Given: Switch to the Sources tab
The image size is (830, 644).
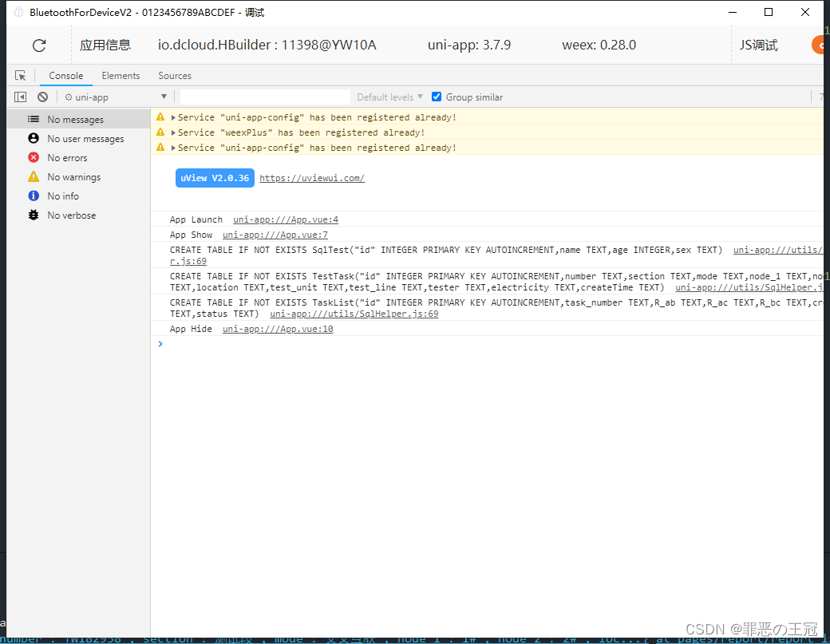Looking at the screenshot, I should click(174, 75).
